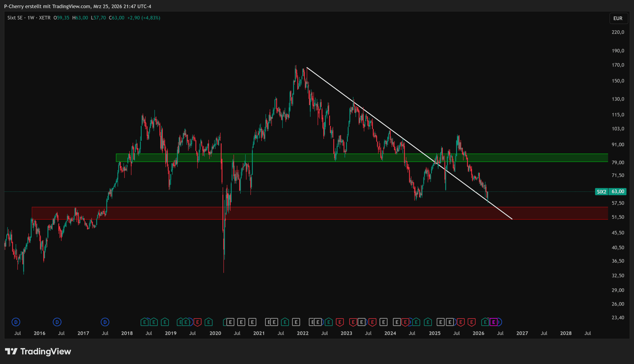Click last red E marker before 2026

click(472, 322)
